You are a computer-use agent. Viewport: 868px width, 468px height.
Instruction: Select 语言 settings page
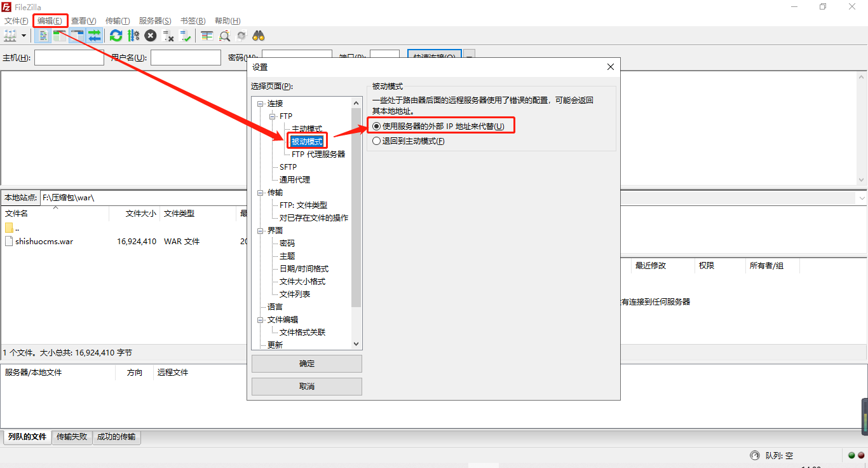point(275,306)
